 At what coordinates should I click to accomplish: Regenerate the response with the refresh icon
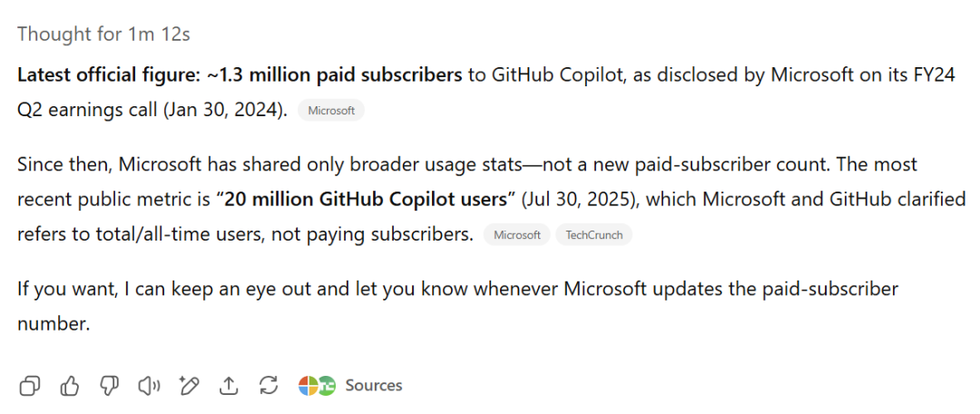(x=269, y=386)
